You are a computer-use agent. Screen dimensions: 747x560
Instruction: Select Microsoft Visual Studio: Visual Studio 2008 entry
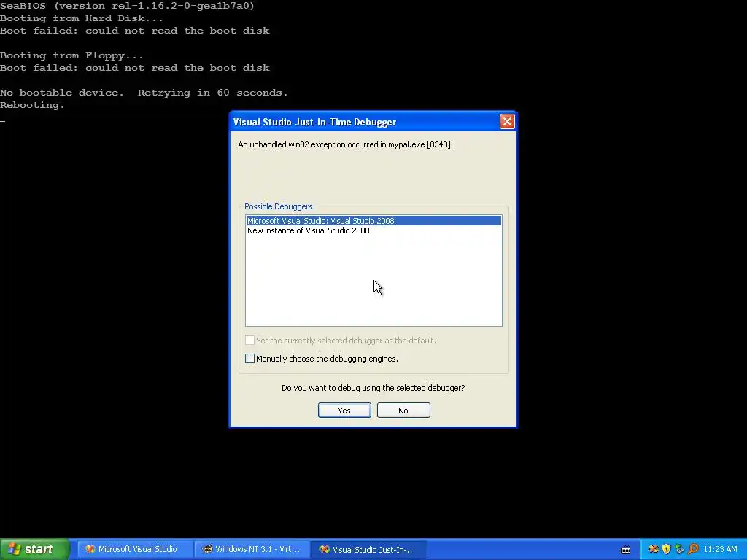coord(373,220)
